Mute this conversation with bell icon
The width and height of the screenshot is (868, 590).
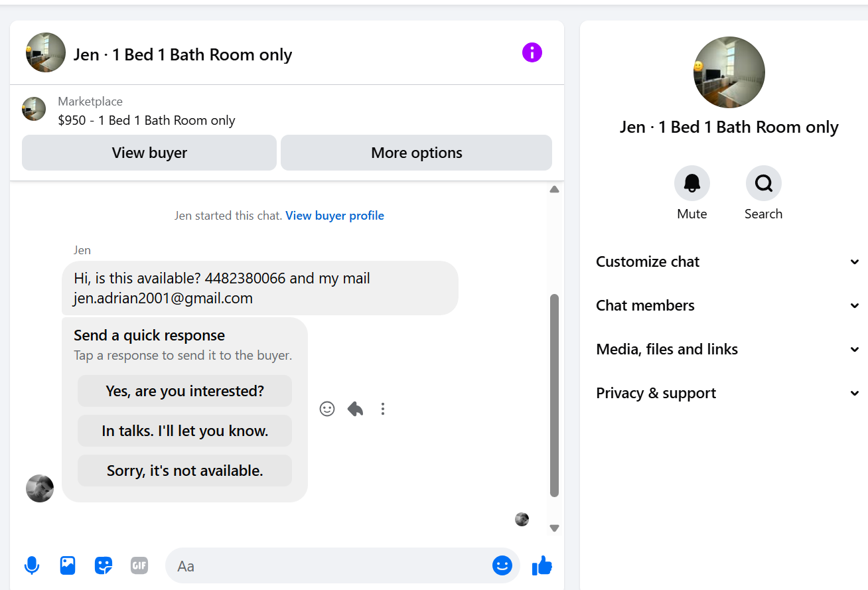pyautogui.click(x=692, y=183)
